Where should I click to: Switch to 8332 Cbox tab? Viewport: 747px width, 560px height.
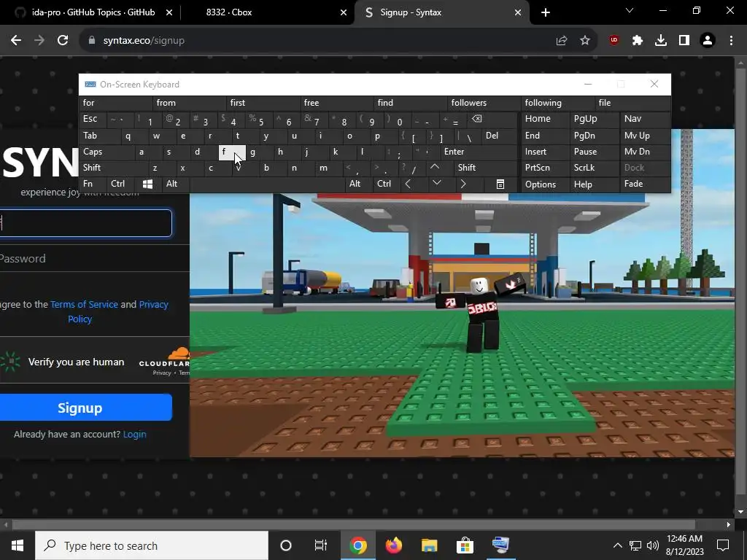268,12
